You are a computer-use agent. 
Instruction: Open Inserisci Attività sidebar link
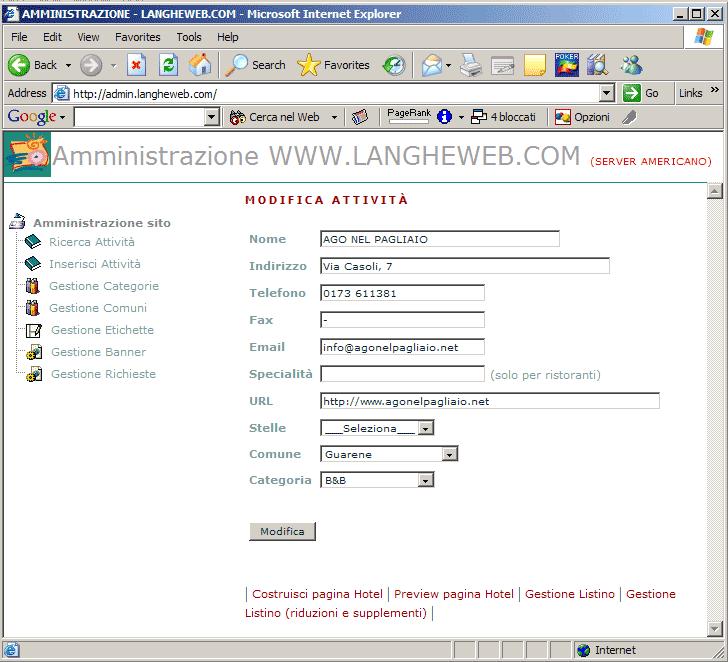click(95, 264)
